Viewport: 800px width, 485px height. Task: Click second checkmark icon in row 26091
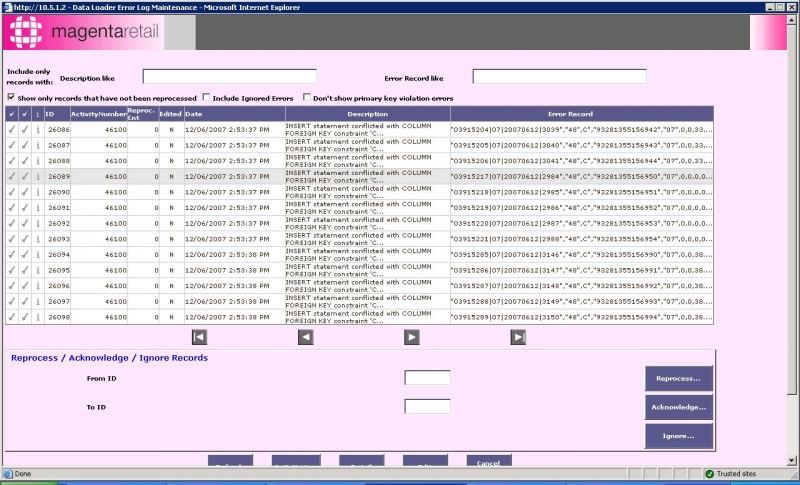tap(25, 208)
